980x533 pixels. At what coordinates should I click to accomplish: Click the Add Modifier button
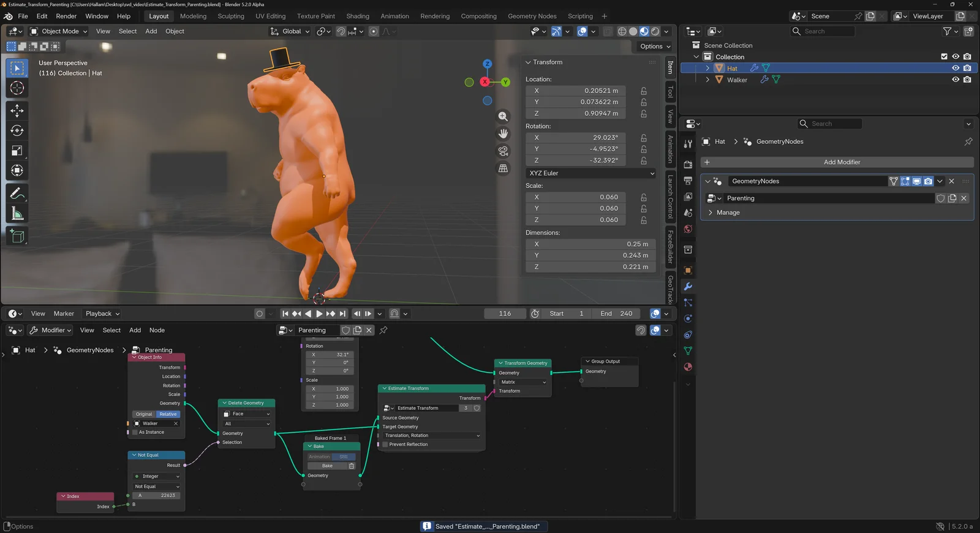[x=837, y=162]
